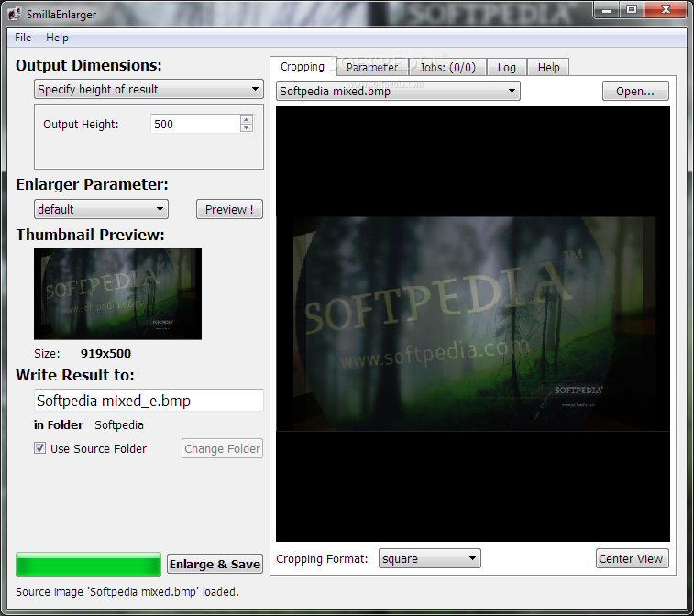Expand the 'default' enlarger parameter dropdown

(102, 209)
